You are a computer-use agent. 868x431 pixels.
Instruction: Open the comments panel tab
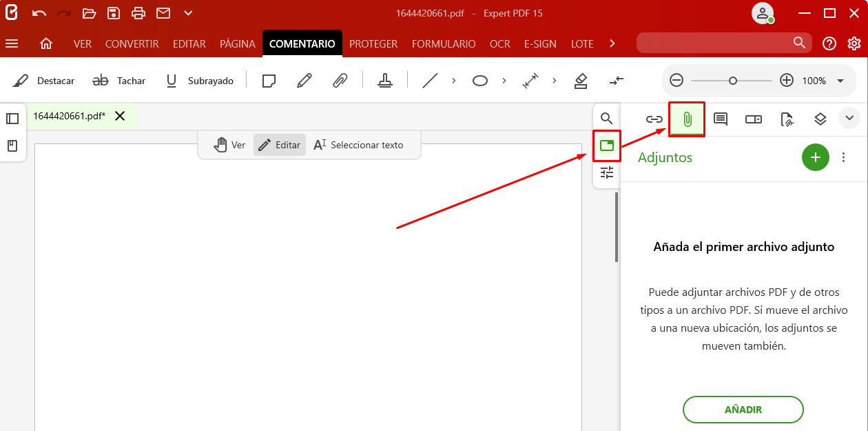[721, 119]
